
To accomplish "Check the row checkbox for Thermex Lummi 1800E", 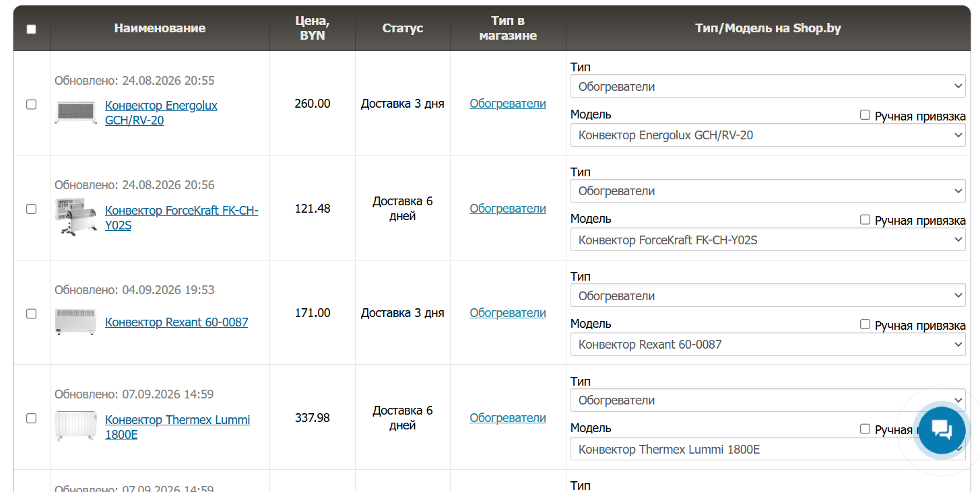I will pyautogui.click(x=31, y=418).
